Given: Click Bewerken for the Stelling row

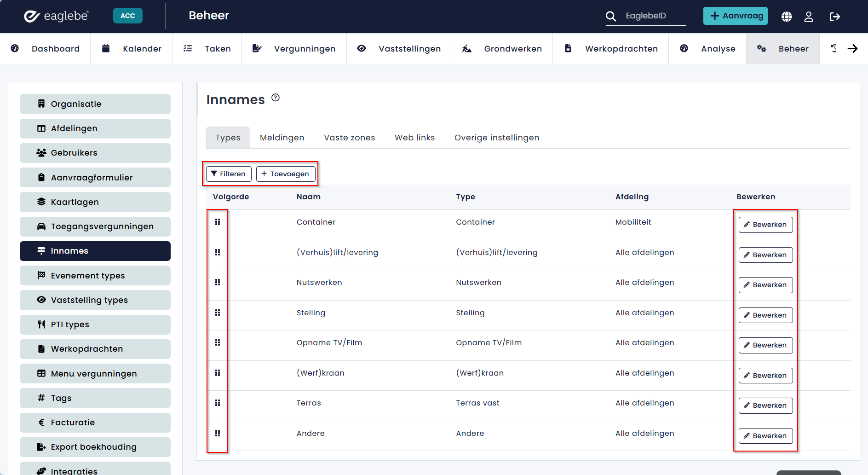Looking at the screenshot, I should [x=765, y=315].
